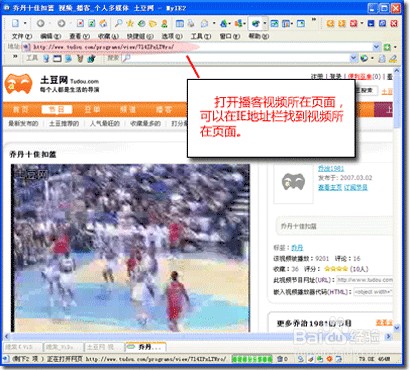This screenshot has height=370, width=410.
Task: Click the globe search-engine icon
Action: 364,59
